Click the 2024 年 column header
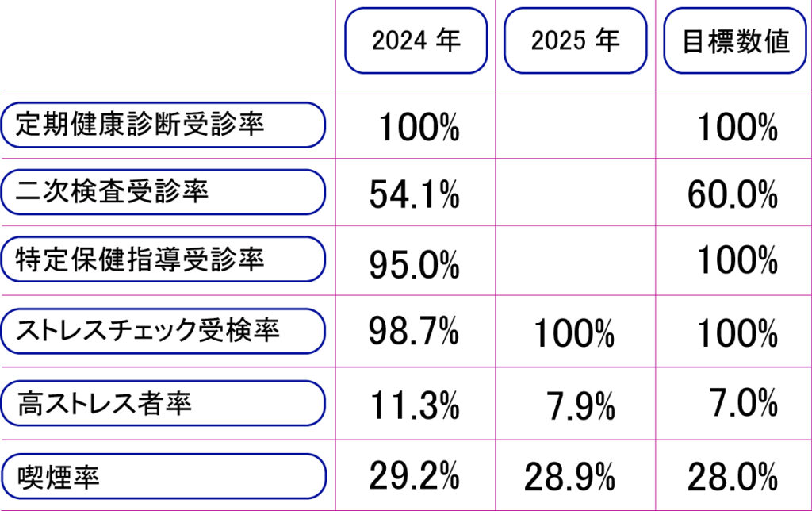 pyautogui.click(x=416, y=41)
